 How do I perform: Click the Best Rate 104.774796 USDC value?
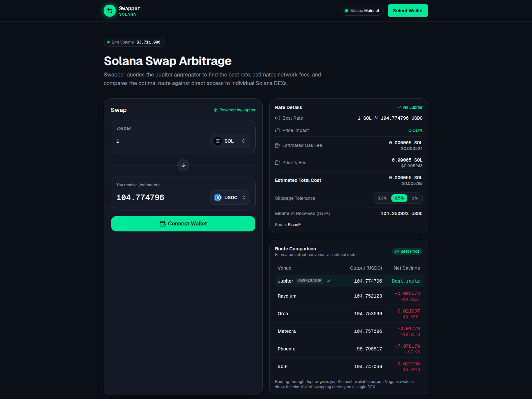coord(390,118)
